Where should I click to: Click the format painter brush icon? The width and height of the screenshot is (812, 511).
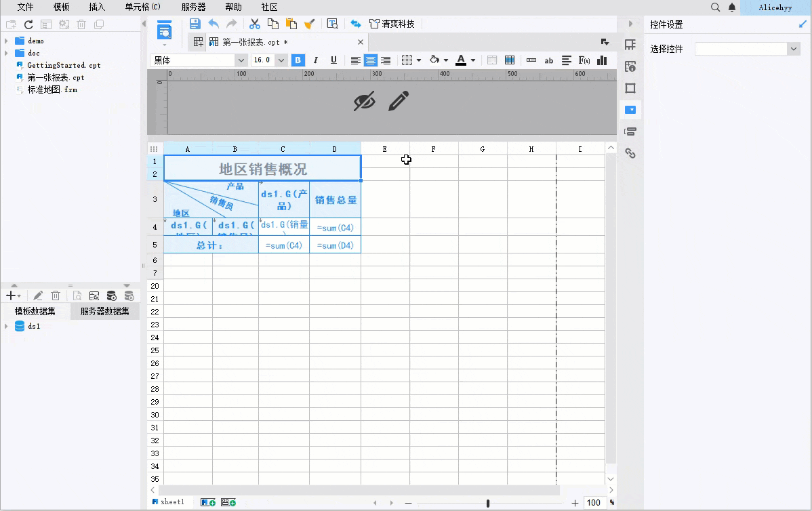point(309,24)
